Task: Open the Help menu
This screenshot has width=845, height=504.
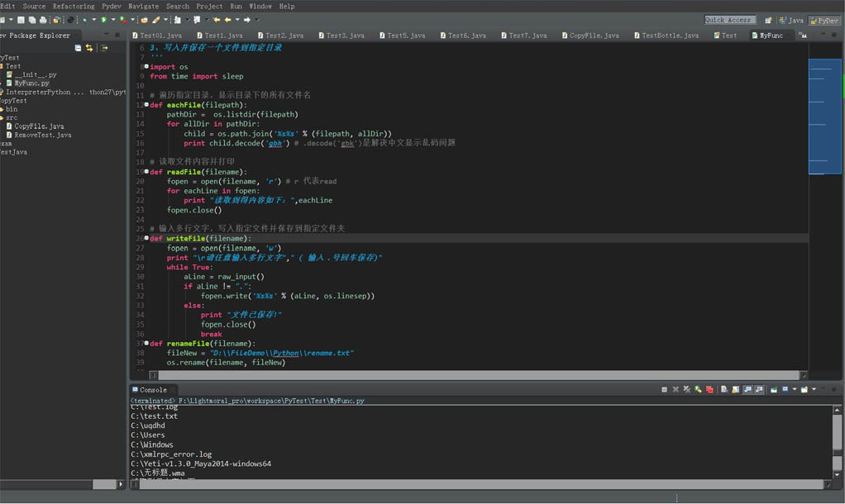Action: click(x=287, y=6)
